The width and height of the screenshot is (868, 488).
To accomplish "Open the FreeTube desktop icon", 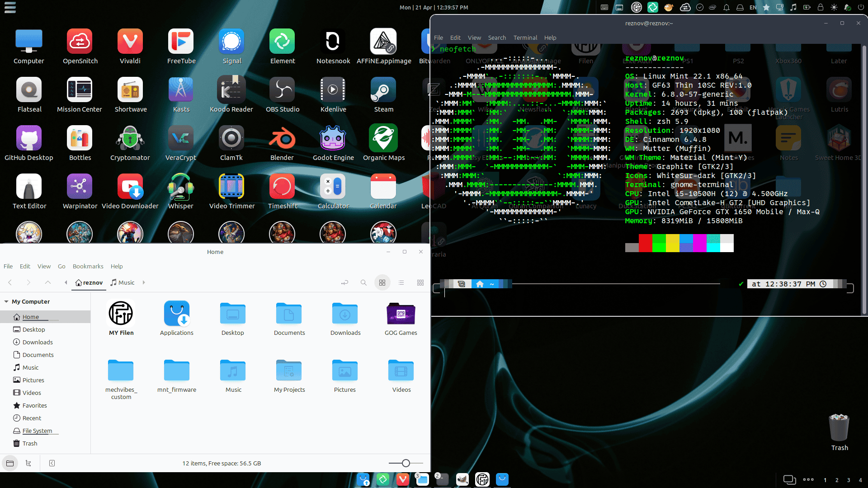I will click(x=181, y=47).
